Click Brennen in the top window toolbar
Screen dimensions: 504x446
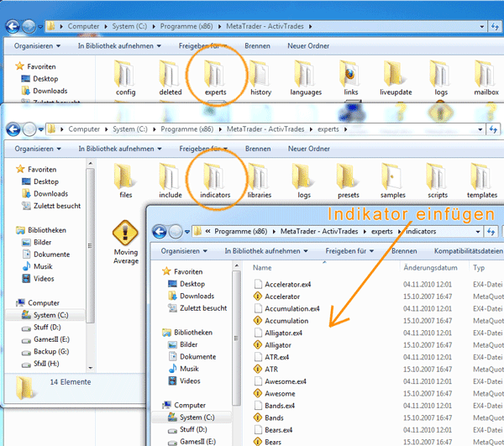(x=258, y=46)
